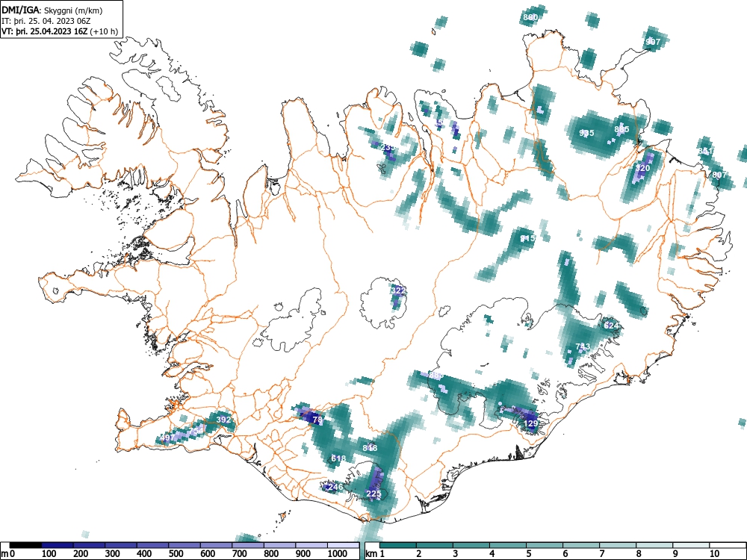Pick the 8 km pale legend segment
The height and width of the screenshot is (560, 747).
tap(654, 545)
